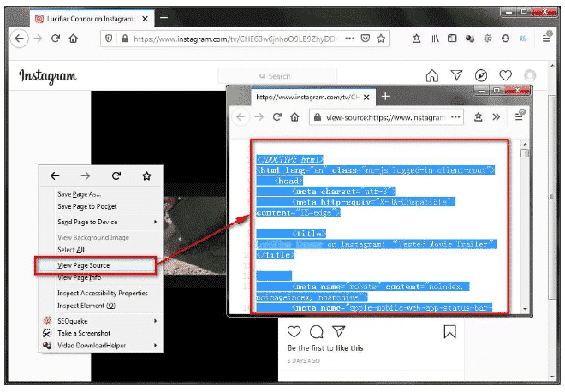The height and width of the screenshot is (392, 565).
Task: Click the "3 DAYS AGO" timestamp
Action: pyautogui.click(x=303, y=360)
